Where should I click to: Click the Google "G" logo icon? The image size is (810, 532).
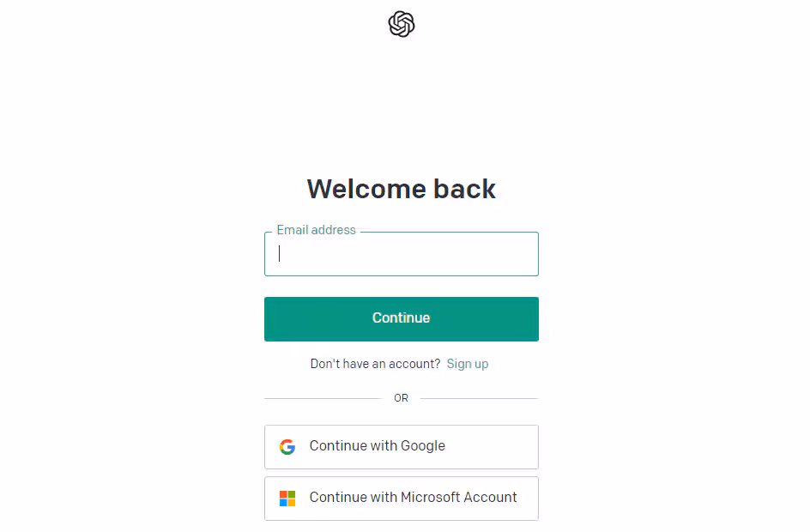tap(287, 447)
